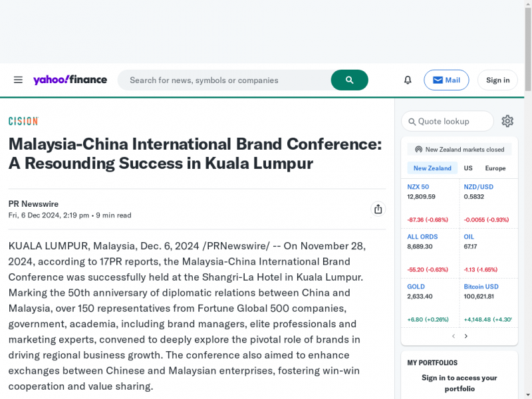The height and width of the screenshot is (399, 532).
Task: Open Yahoo Mail
Action: [x=446, y=80]
